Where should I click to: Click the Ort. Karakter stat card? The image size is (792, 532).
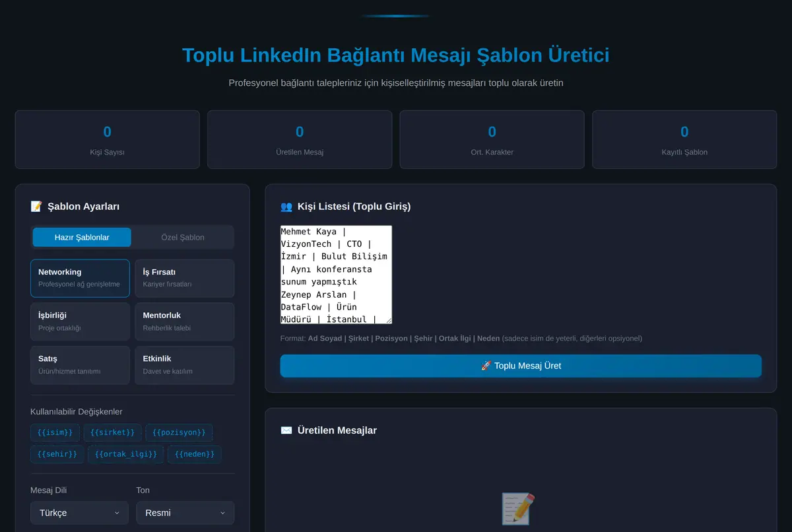(492, 139)
